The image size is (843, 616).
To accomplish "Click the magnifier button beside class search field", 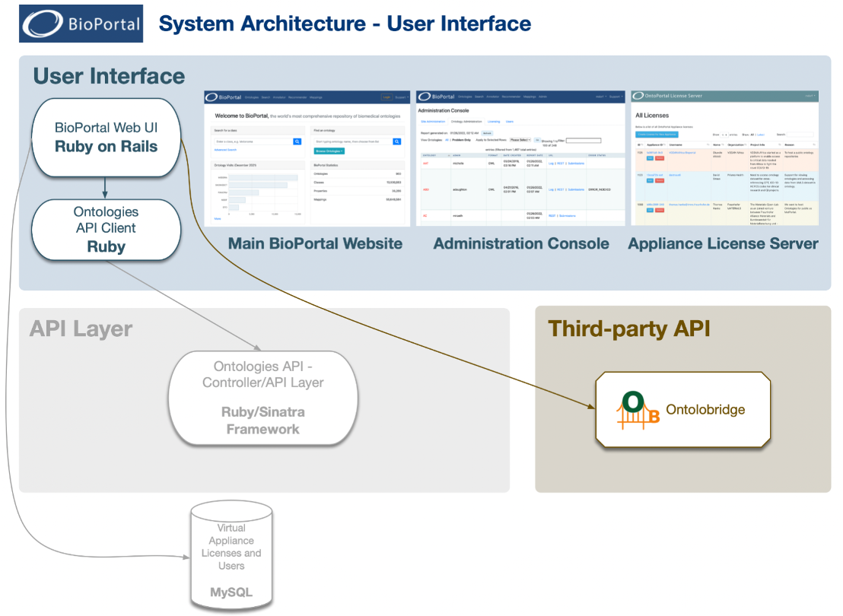I will (x=297, y=141).
